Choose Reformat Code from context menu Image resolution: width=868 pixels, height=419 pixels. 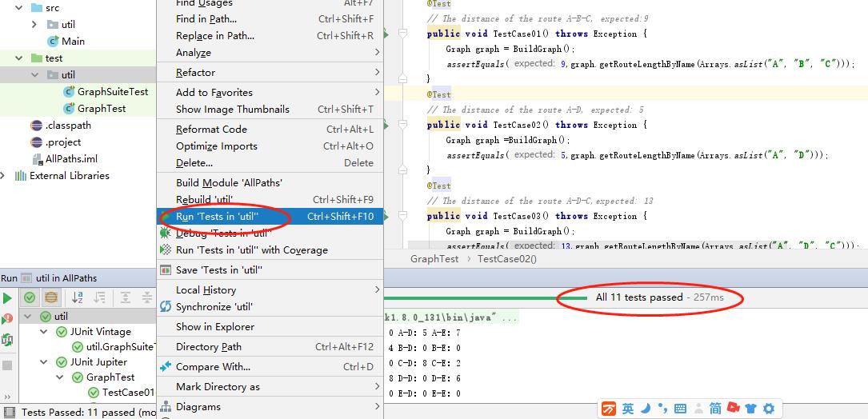211,130
